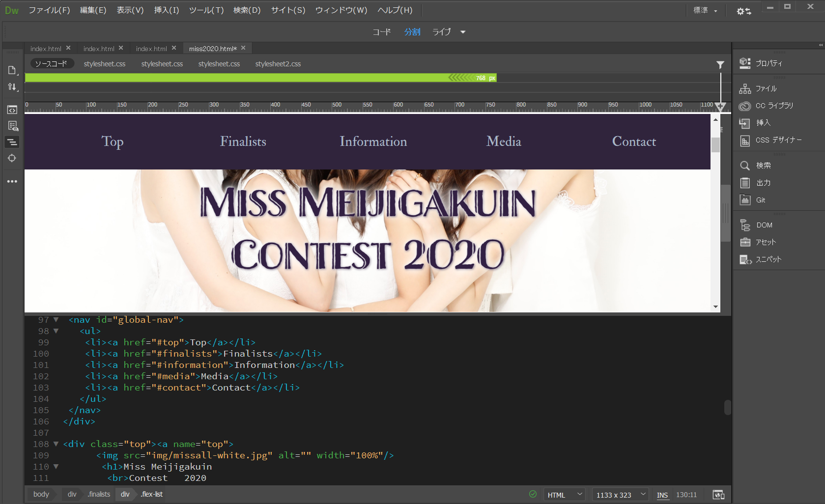
Task: Open the Git panel
Action: 760,200
